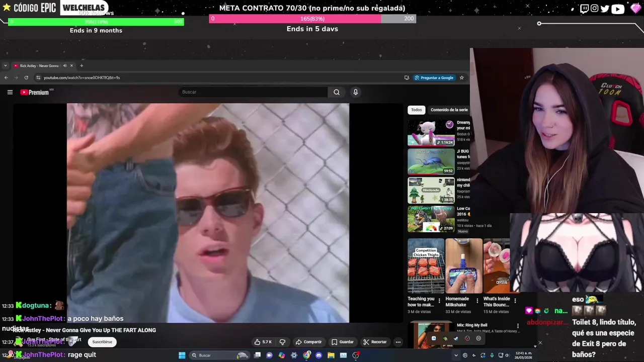Viewport: 644px width, 362px height.
Task: Click the taskbar Buscar search box
Action: (219, 355)
